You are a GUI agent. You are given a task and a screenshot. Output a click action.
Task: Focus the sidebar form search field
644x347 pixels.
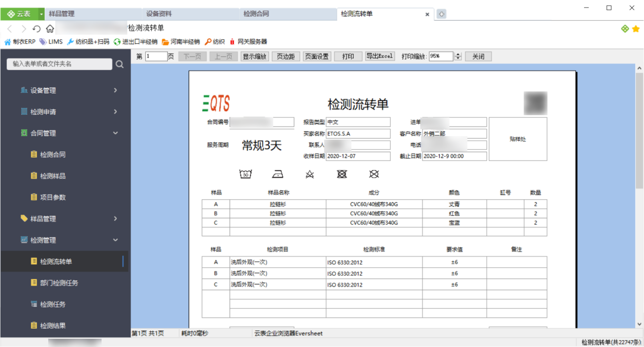click(59, 64)
